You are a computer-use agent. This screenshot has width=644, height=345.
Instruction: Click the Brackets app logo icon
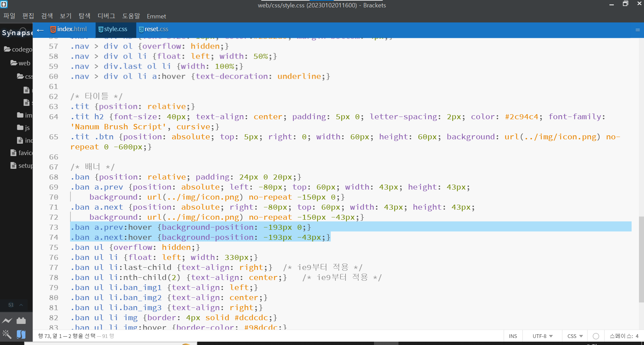pyautogui.click(x=4, y=4)
